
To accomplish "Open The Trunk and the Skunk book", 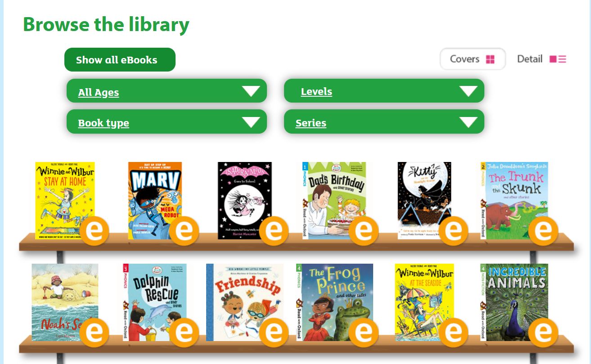I will (513, 193).
